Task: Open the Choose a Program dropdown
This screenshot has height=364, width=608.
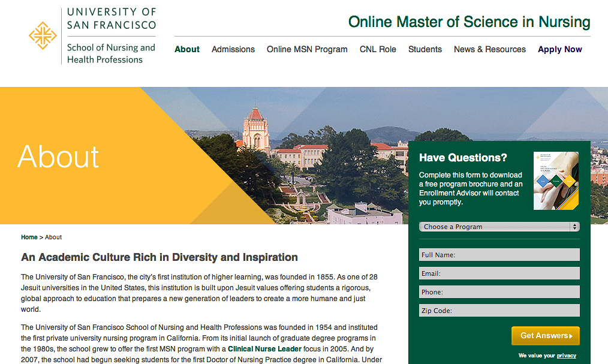Action: click(499, 227)
